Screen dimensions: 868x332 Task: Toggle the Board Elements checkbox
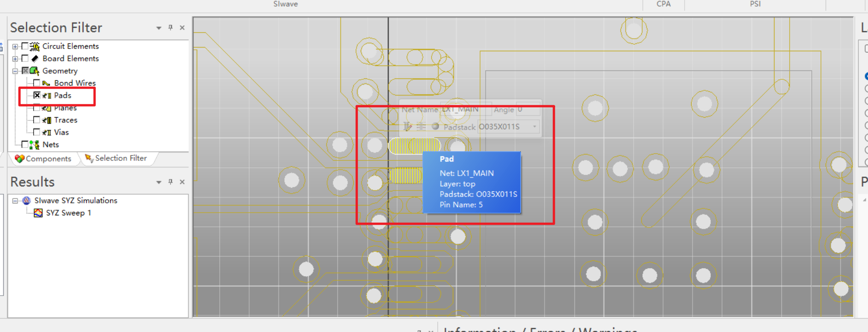click(x=25, y=59)
